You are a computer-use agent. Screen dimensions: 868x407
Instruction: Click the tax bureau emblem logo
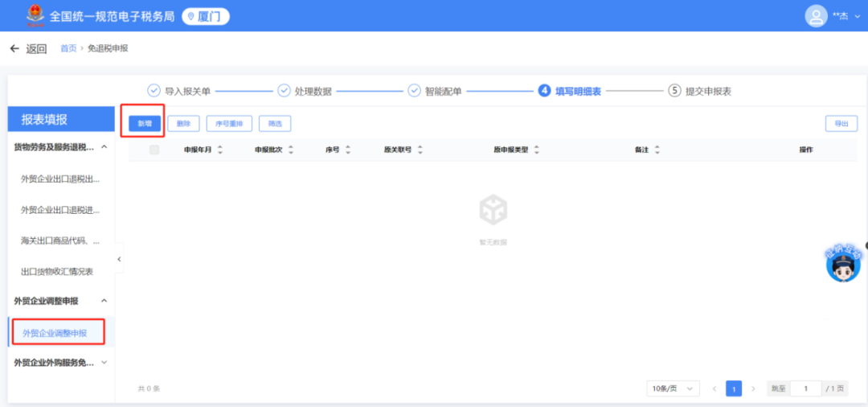click(x=35, y=15)
